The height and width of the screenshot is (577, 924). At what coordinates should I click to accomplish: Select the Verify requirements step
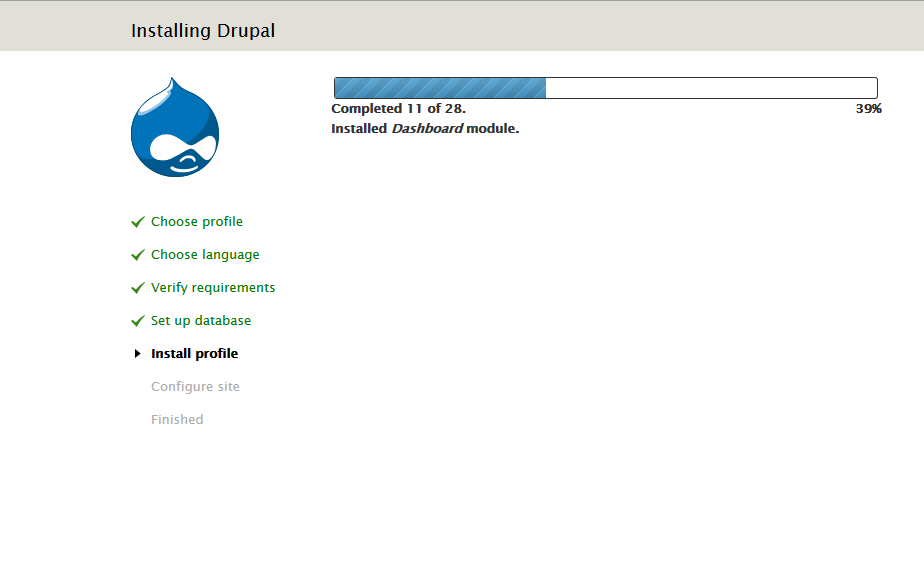213,288
